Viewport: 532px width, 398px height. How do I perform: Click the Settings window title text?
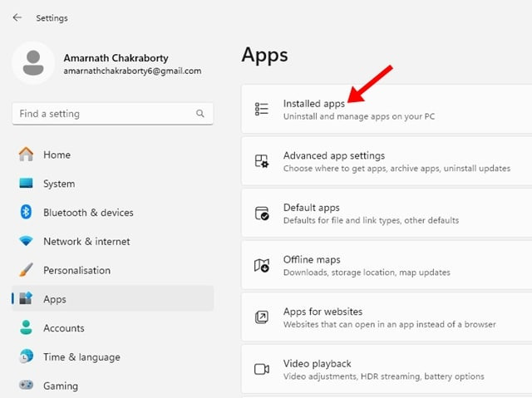[x=52, y=18]
